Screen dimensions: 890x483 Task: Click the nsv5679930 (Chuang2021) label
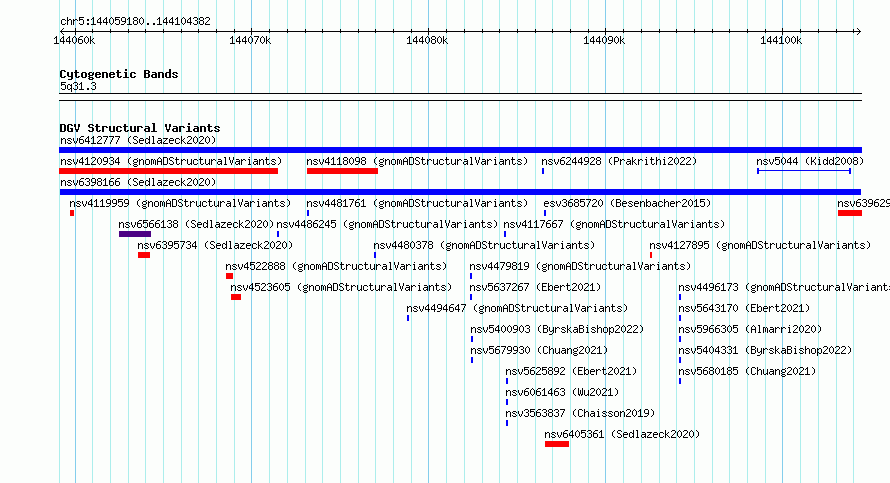coord(539,350)
